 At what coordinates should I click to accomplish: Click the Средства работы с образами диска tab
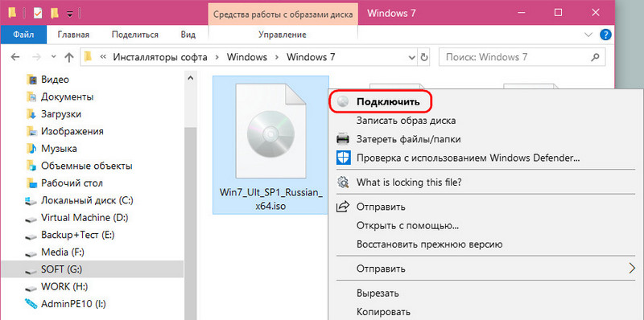pos(283,14)
